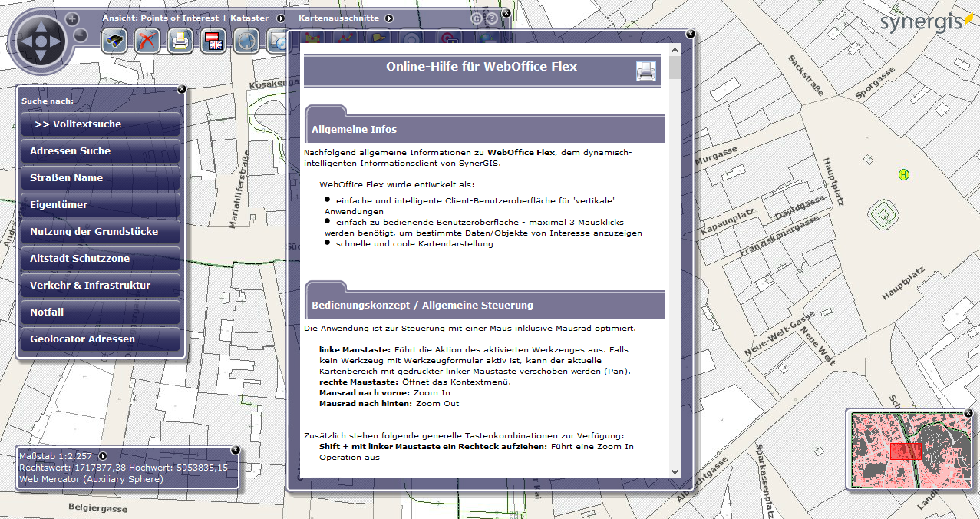The width and height of the screenshot is (980, 519).
Task: Click the Altstadt Schutzzone button
Action: tap(101, 259)
